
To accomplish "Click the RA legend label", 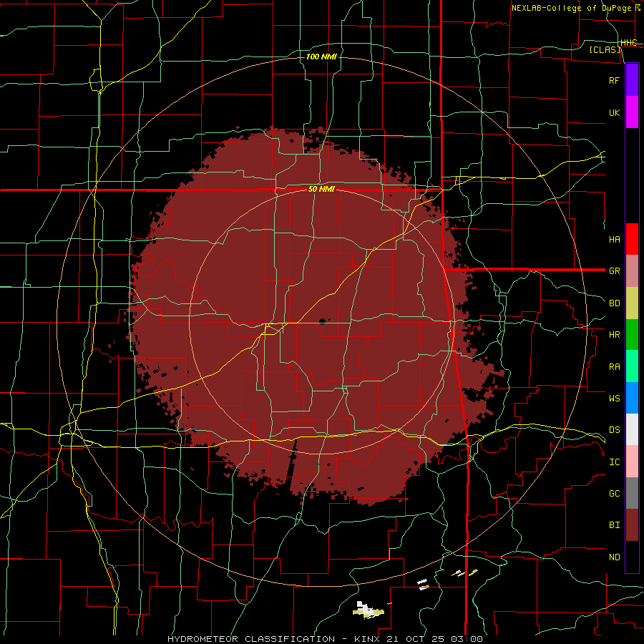I will point(614,367).
